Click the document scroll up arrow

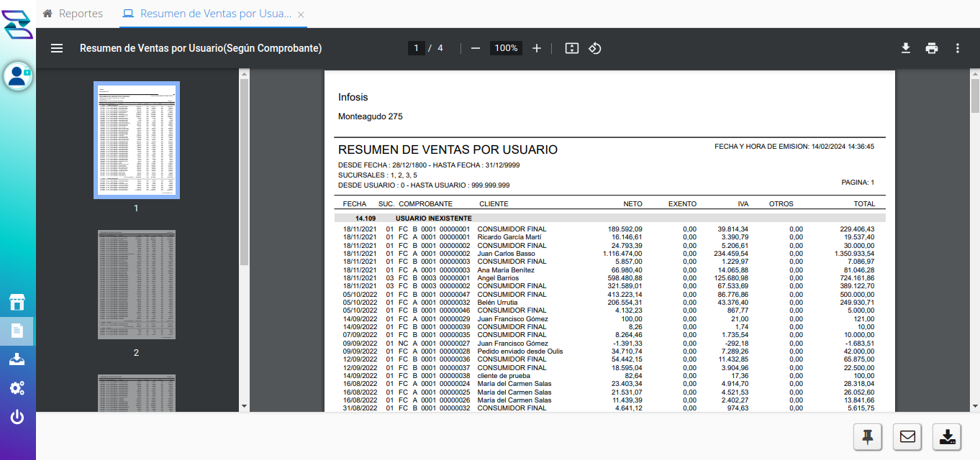coord(975,73)
